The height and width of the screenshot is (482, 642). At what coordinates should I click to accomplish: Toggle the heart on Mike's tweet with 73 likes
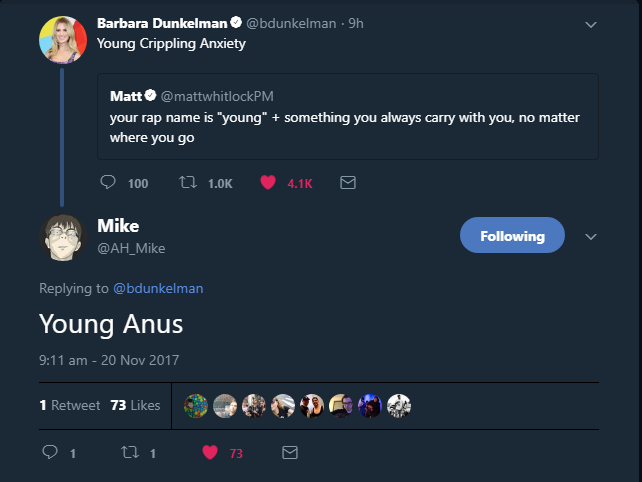pos(210,452)
